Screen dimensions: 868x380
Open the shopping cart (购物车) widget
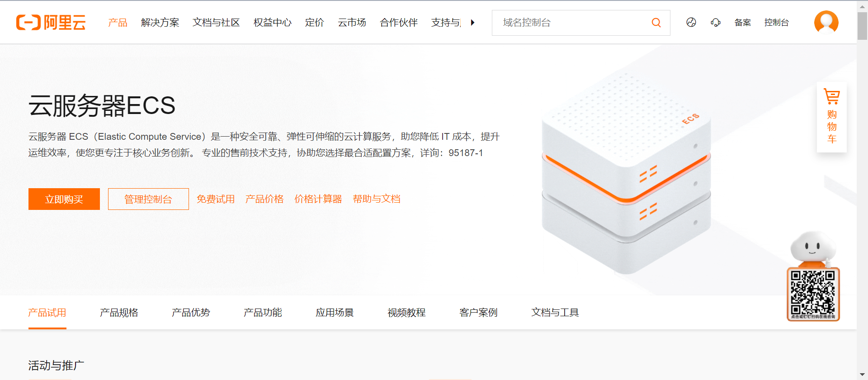(832, 117)
